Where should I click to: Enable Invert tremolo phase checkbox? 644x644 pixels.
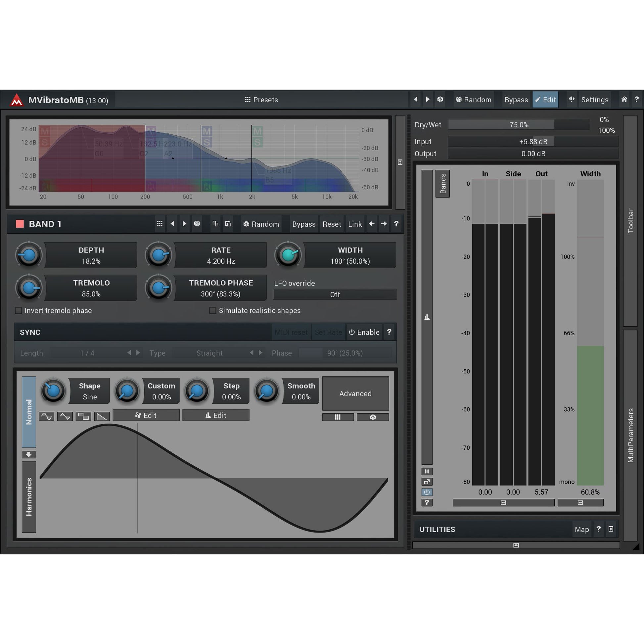click(19, 310)
